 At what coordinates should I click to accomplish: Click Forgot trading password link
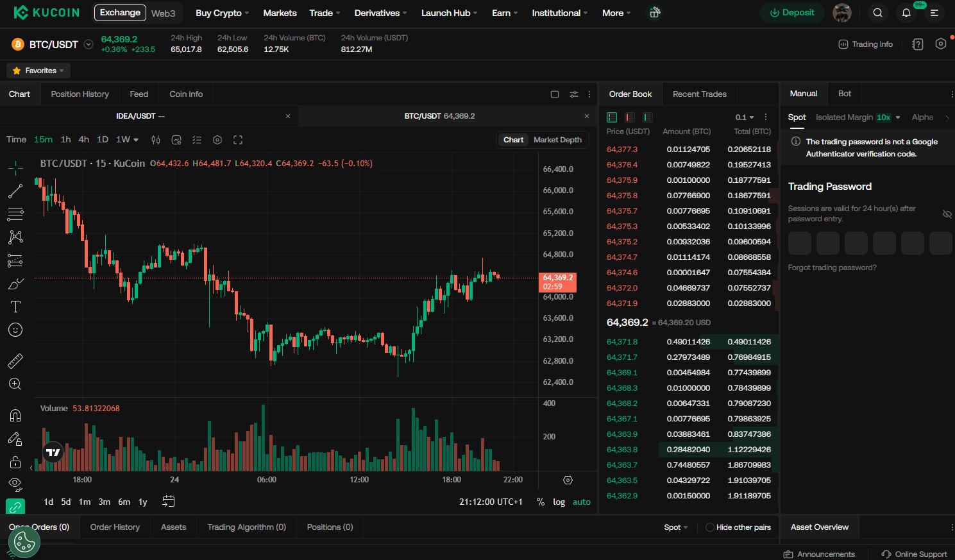(x=832, y=267)
